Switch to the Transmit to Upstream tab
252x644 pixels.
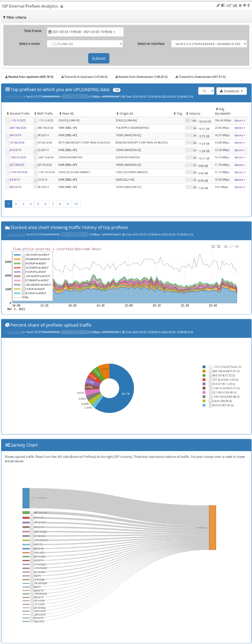click(x=84, y=77)
